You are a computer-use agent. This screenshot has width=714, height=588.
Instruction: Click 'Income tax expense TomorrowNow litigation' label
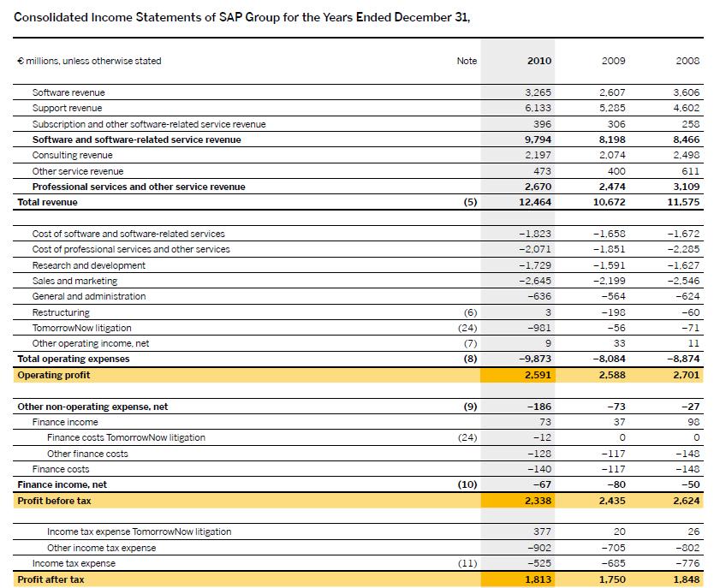(139, 532)
